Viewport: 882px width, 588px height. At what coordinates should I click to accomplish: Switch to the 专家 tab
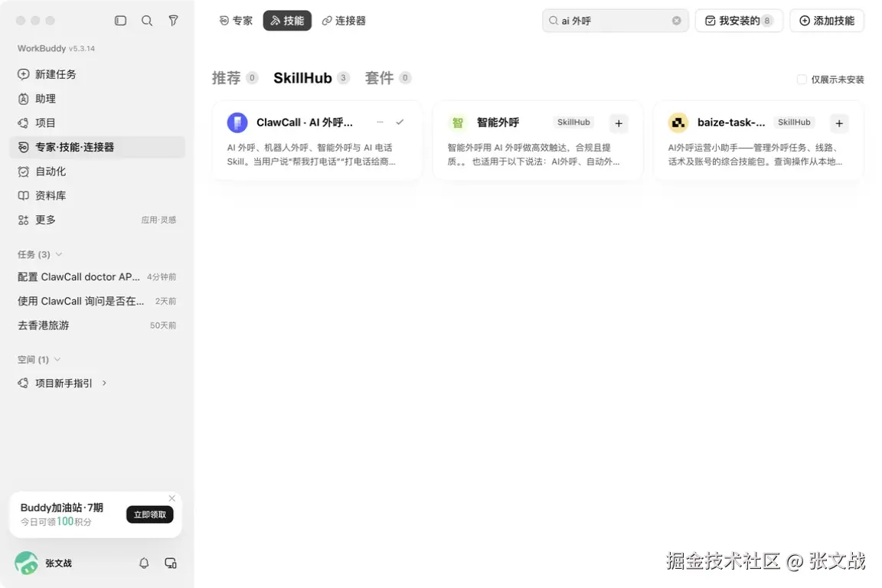coord(236,21)
